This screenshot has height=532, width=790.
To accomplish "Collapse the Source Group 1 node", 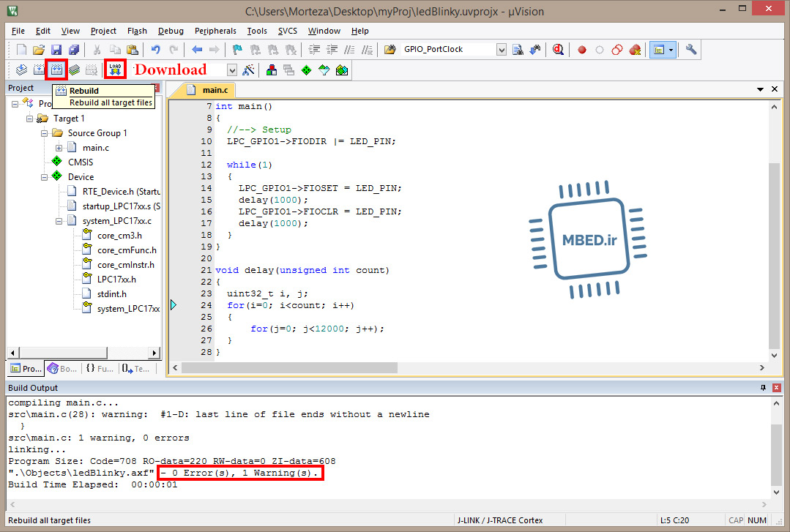I will click(x=45, y=133).
